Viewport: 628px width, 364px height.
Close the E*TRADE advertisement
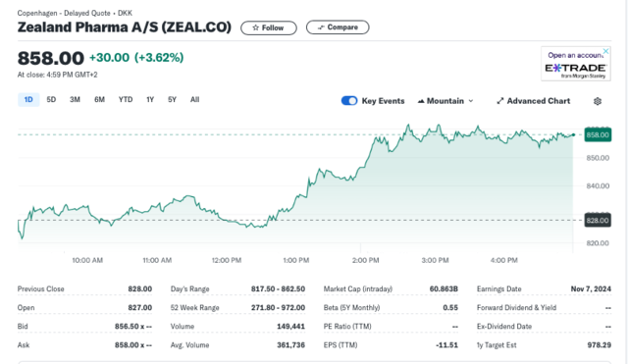[606, 51]
